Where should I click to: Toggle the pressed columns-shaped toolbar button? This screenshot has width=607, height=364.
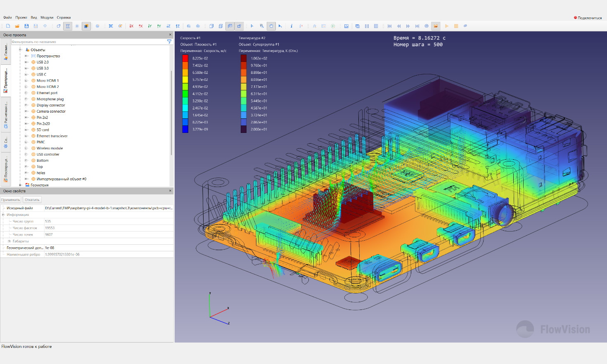pos(68,26)
